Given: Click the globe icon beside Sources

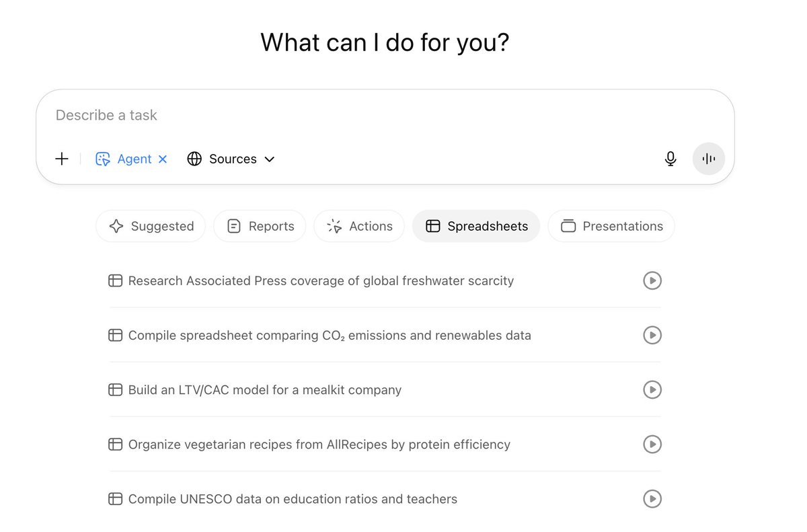Looking at the screenshot, I should click(194, 159).
